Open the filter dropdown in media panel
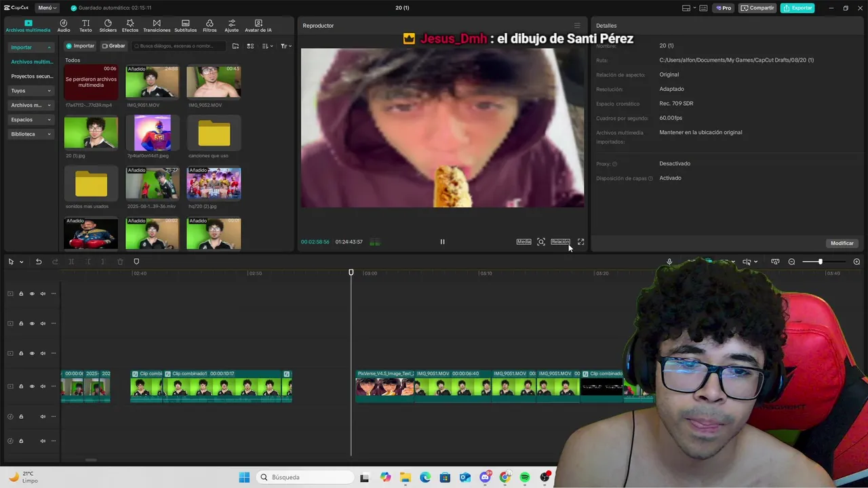The height and width of the screenshot is (488, 868). pyautogui.click(x=285, y=46)
